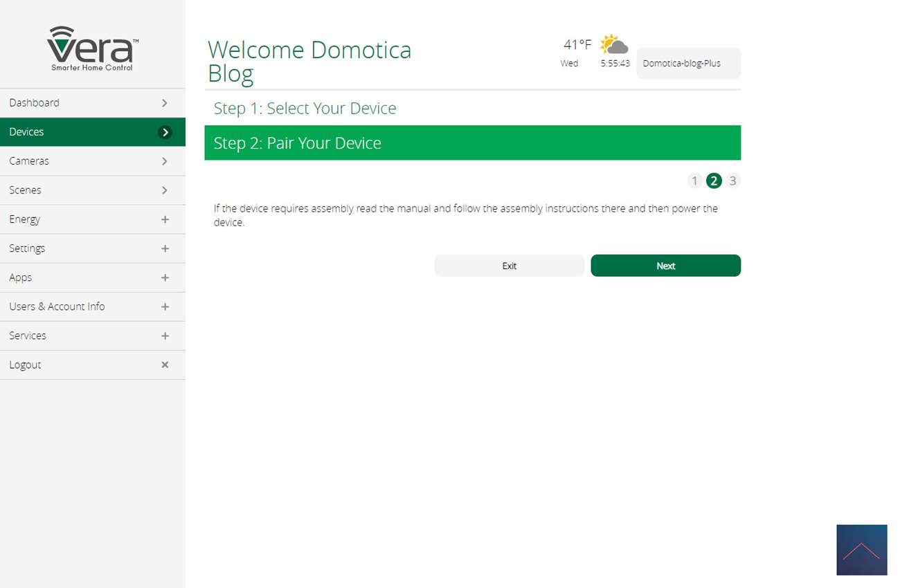Open the Services menu item
The height and width of the screenshot is (588, 900).
(x=28, y=336)
